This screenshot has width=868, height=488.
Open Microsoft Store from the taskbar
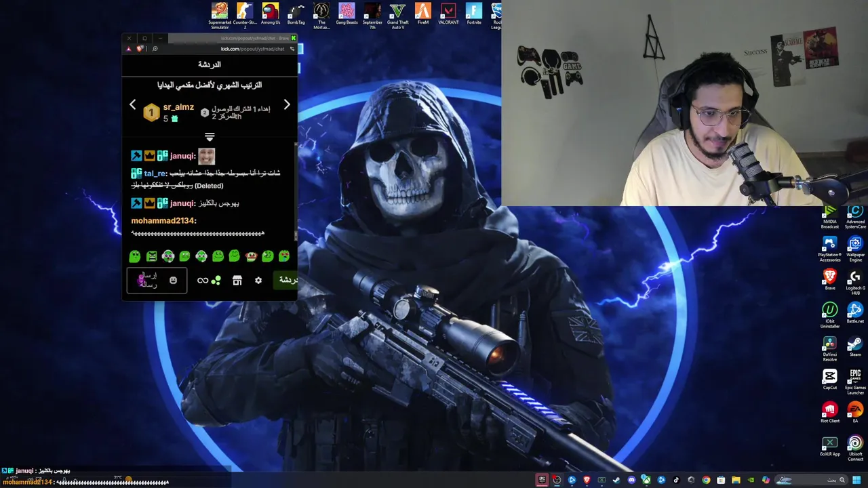tap(721, 480)
